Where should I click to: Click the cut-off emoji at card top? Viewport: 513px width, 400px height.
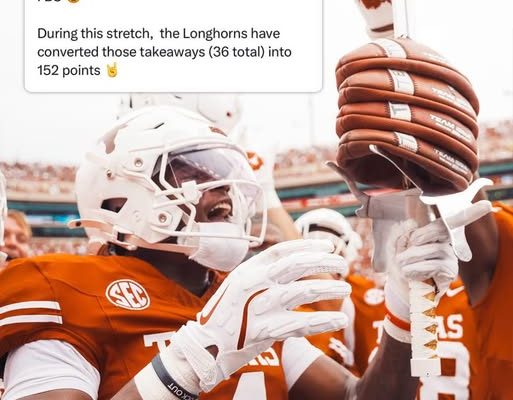point(74,1)
